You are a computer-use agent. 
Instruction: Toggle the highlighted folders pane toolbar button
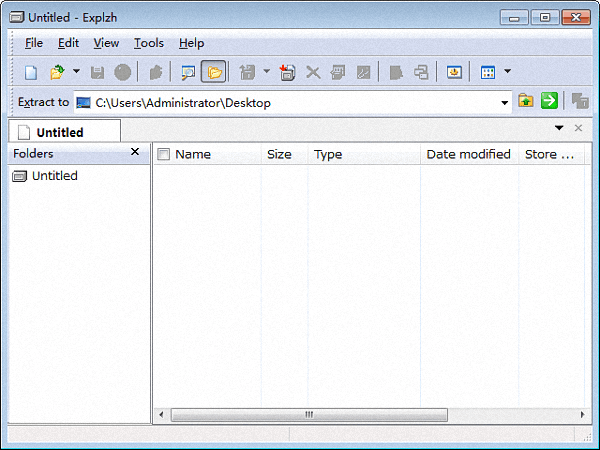(x=214, y=72)
